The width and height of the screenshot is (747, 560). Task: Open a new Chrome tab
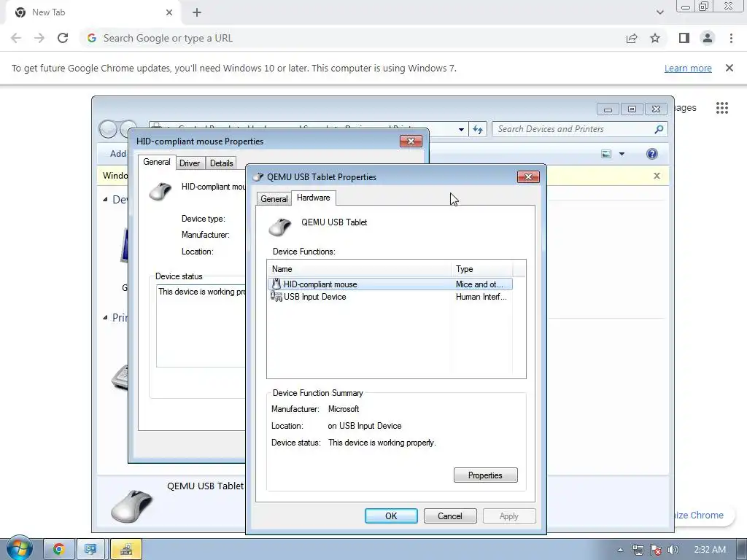click(197, 12)
